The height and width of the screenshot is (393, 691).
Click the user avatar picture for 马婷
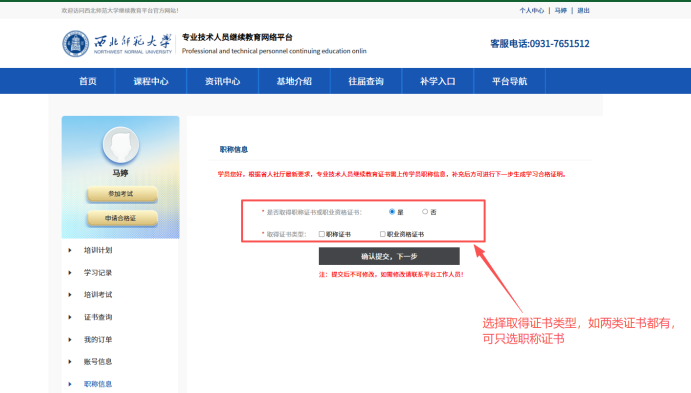coord(121,145)
